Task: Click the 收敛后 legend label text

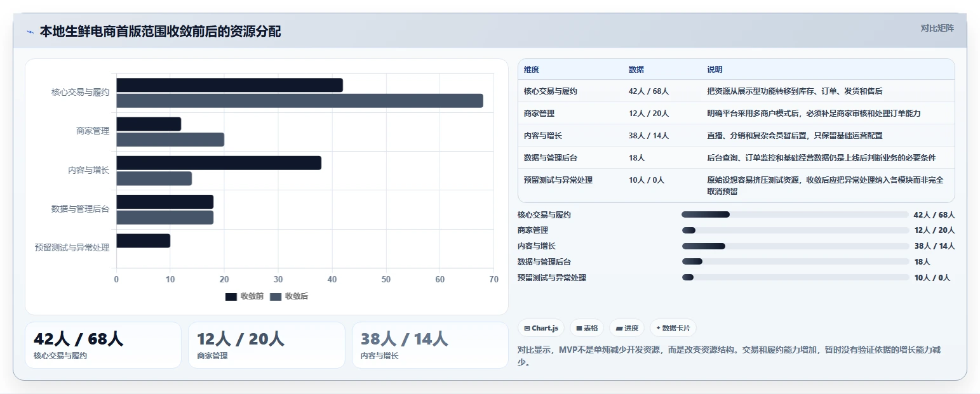Action: point(297,296)
